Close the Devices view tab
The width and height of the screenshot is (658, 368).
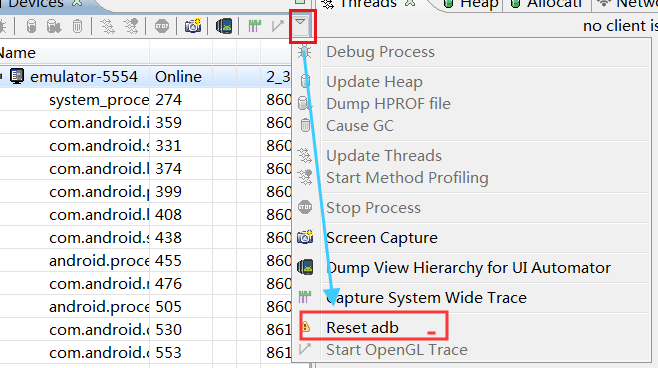77,3
